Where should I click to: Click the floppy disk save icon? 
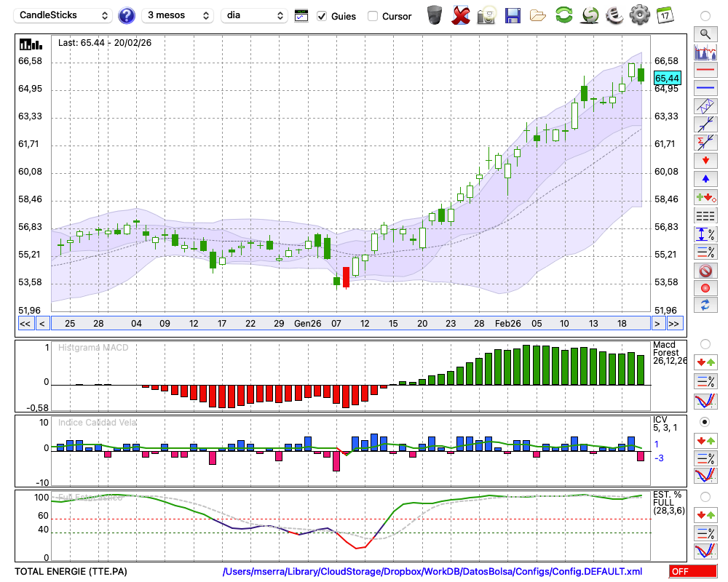tap(513, 15)
